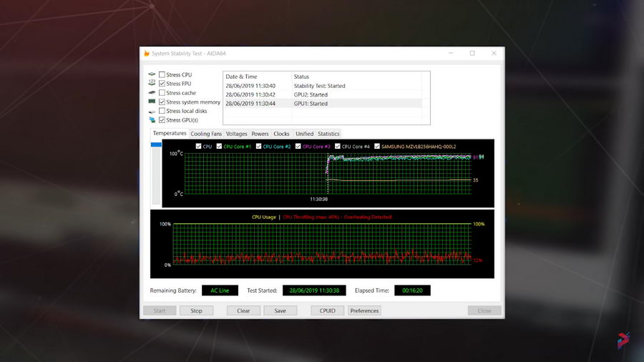Hide CPU Core #1 from temperature graph
644x362 pixels.
tap(220, 147)
